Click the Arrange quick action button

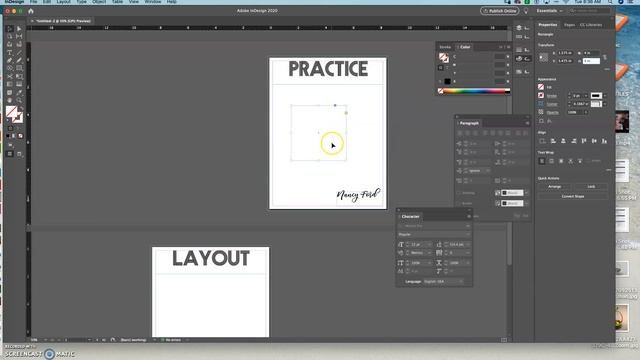[x=554, y=187]
